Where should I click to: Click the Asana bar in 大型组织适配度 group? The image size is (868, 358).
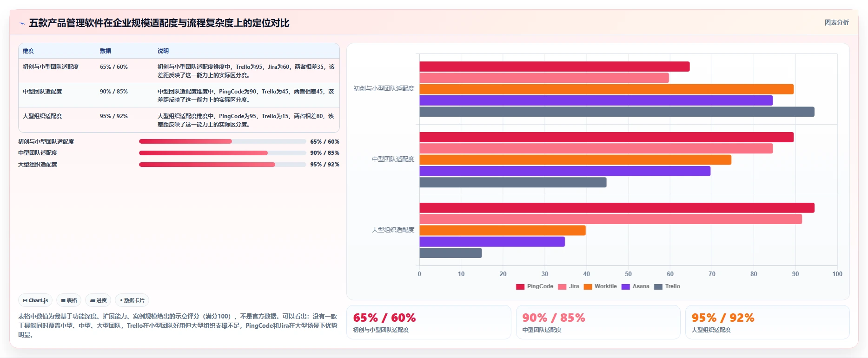click(x=492, y=242)
